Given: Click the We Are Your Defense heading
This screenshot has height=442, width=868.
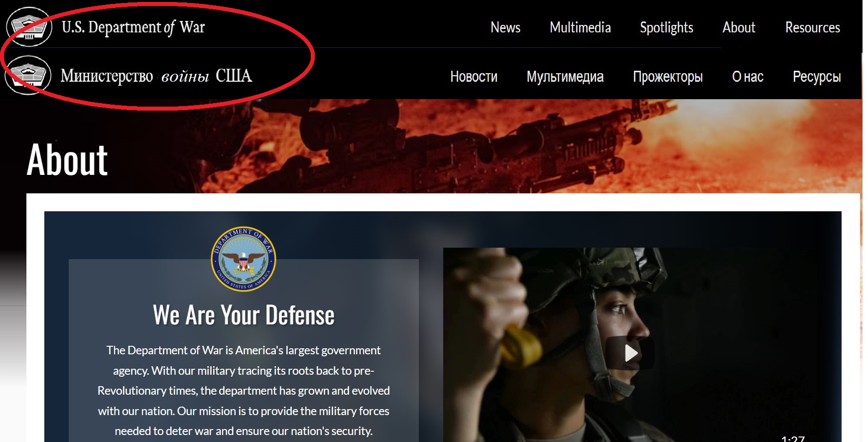Looking at the screenshot, I should click(244, 315).
